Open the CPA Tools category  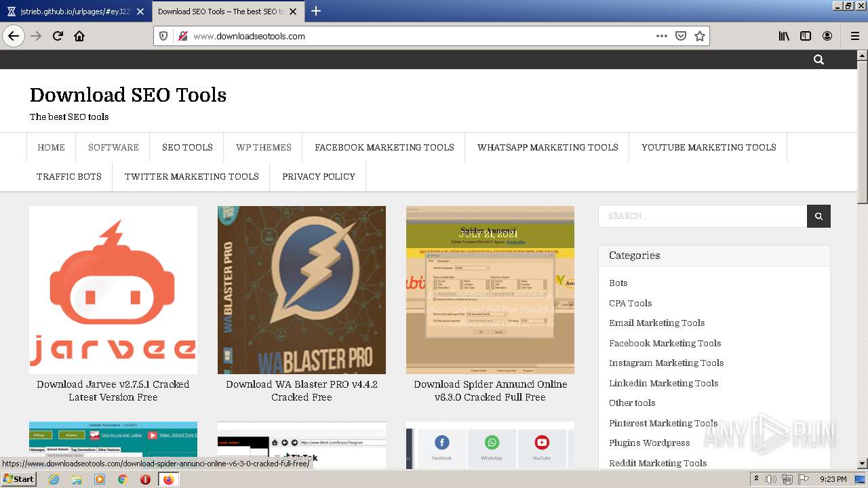(630, 303)
